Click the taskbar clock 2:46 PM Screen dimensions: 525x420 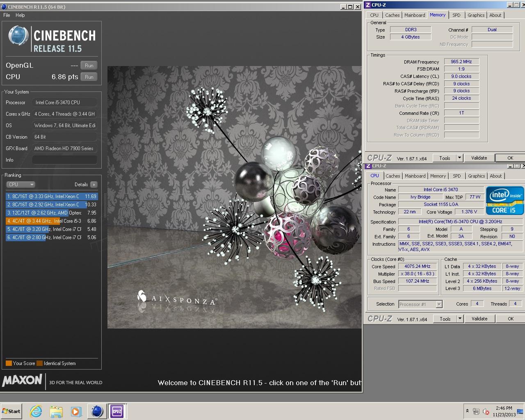tap(504, 411)
